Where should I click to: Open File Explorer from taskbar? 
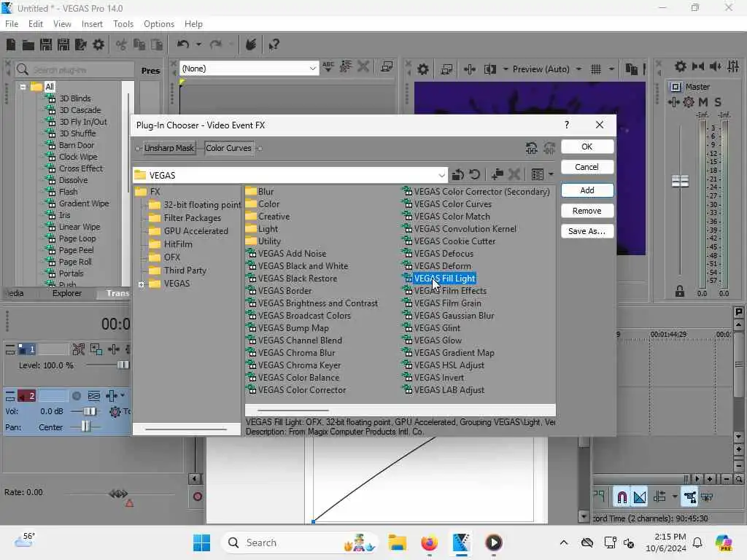pos(397,542)
